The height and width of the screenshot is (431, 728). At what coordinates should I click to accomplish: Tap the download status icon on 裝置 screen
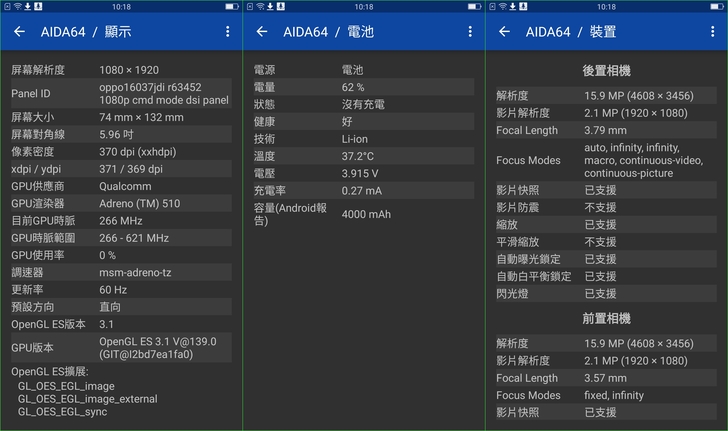click(x=513, y=7)
